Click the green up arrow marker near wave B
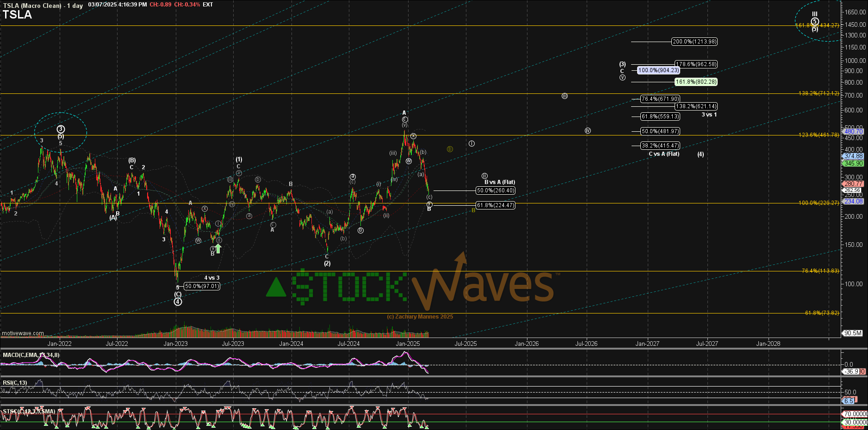 click(x=218, y=248)
